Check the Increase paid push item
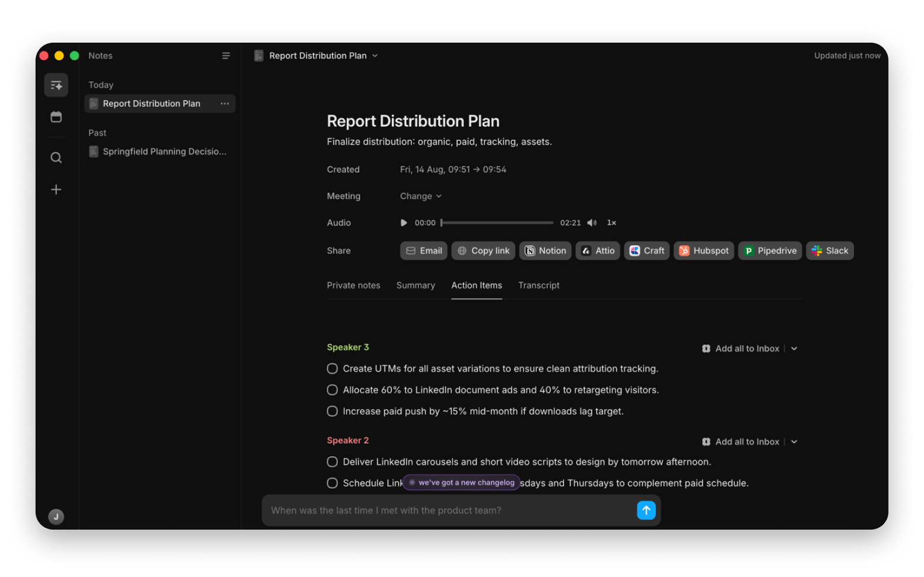This screenshot has height=577, width=924. coord(332,411)
